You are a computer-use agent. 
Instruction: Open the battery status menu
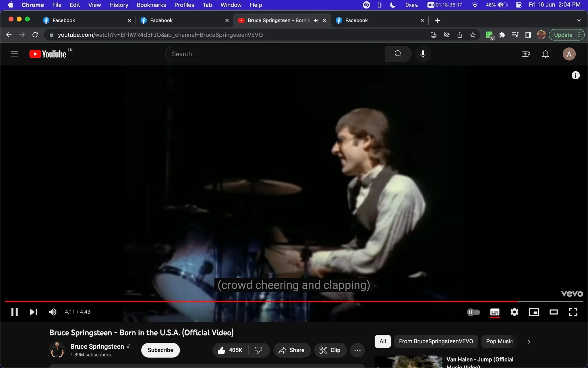pyautogui.click(x=497, y=5)
